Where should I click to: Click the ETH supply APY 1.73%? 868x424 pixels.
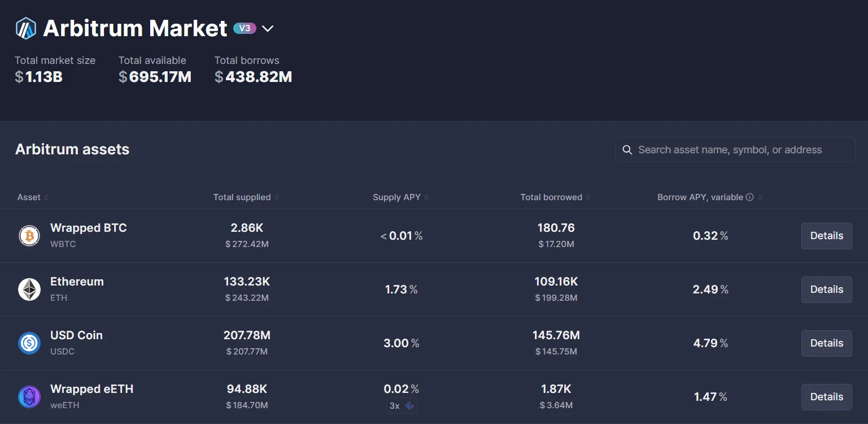click(402, 289)
